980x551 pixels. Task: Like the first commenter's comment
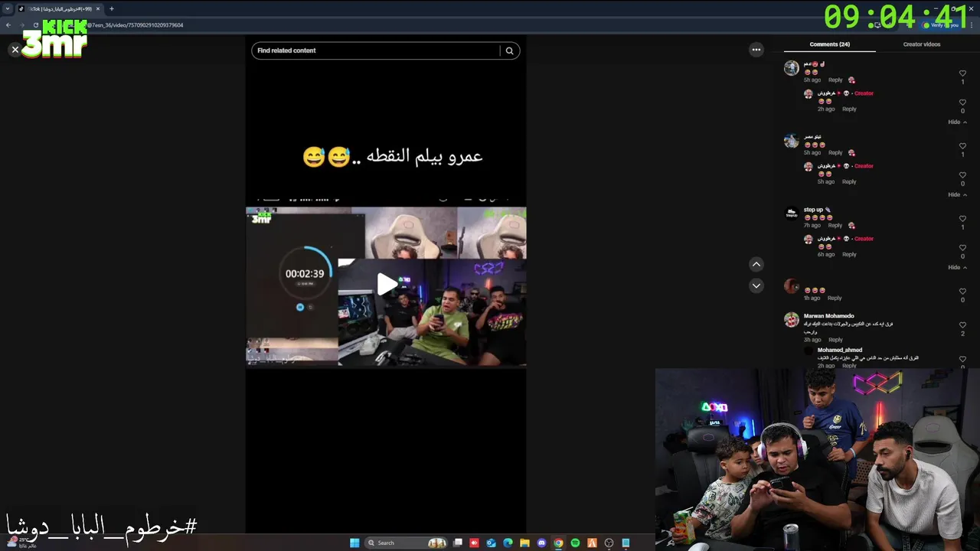962,73
